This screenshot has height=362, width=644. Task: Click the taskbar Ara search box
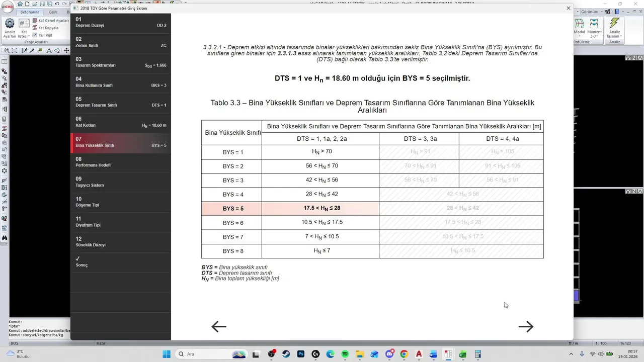pyautogui.click(x=211, y=354)
